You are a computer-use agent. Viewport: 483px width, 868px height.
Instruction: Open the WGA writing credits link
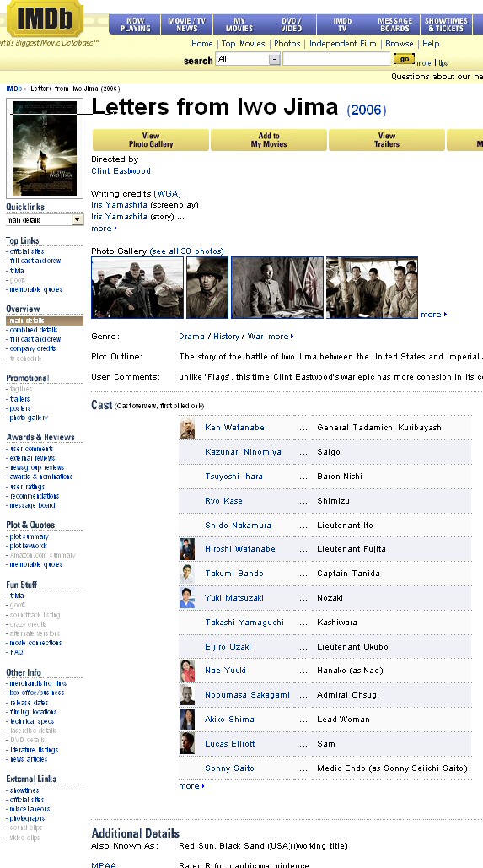169,194
